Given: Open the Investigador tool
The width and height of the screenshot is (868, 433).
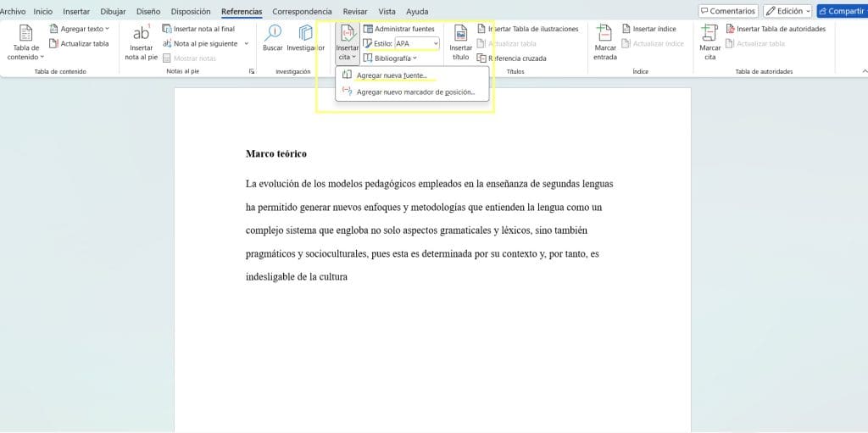Looking at the screenshot, I should pos(305,37).
